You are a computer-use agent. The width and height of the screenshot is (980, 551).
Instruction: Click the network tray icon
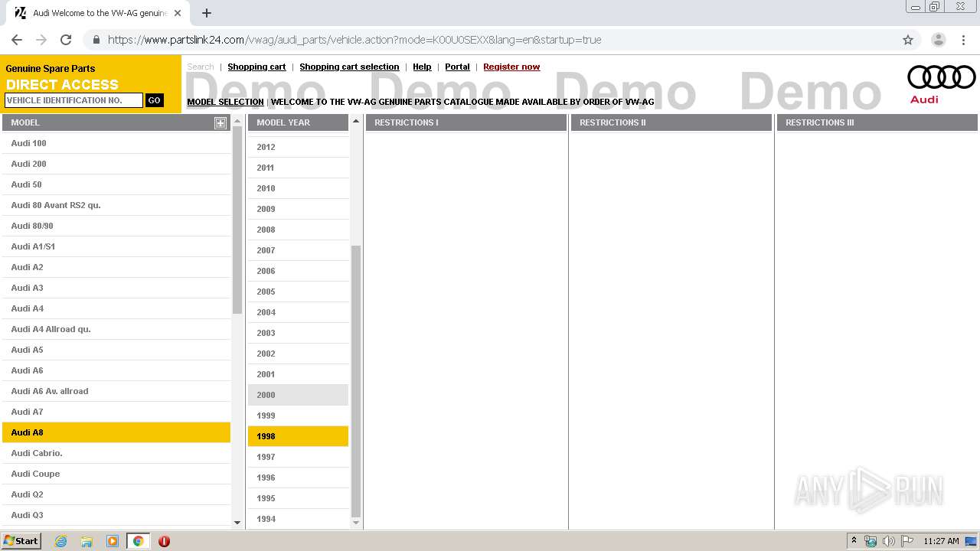pos(871,541)
